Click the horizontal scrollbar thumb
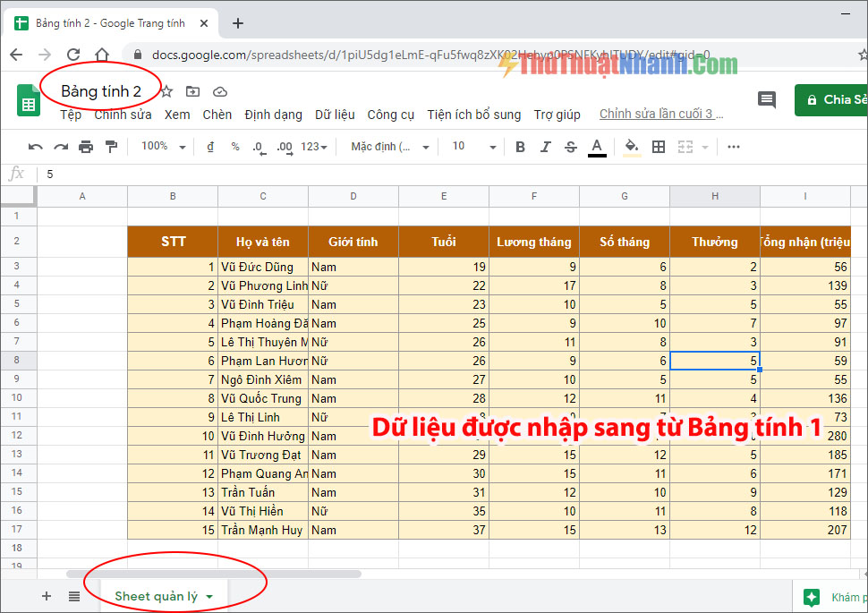Viewport: 868px width, 613px height. tap(214, 574)
